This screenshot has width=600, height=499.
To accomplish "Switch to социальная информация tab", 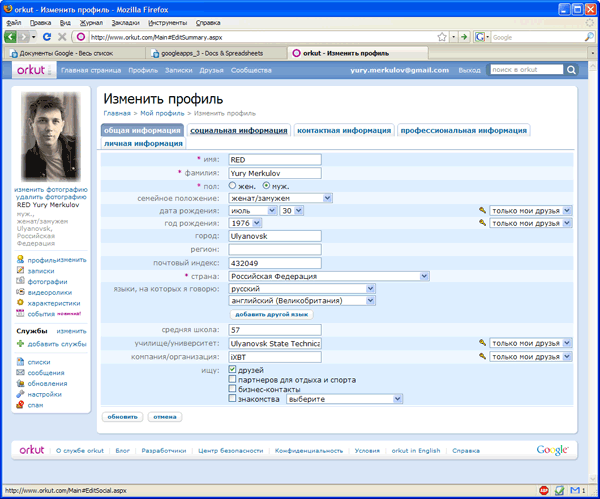I will (239, 130).
